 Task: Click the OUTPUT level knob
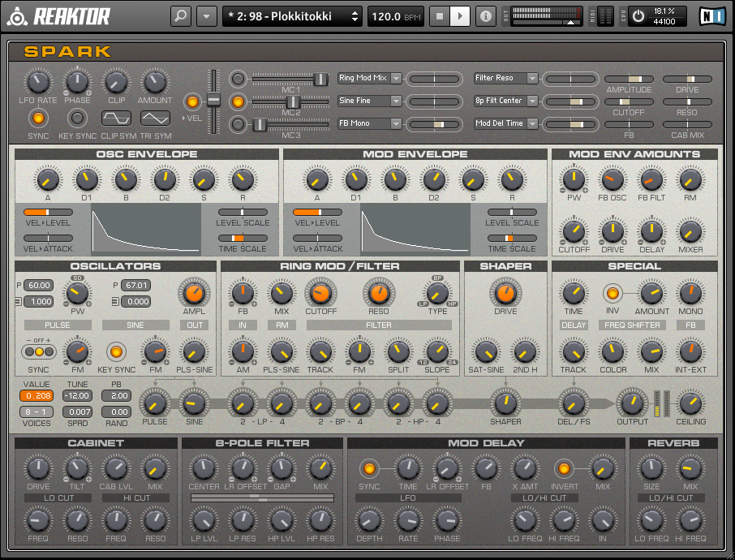pos(632,403)
